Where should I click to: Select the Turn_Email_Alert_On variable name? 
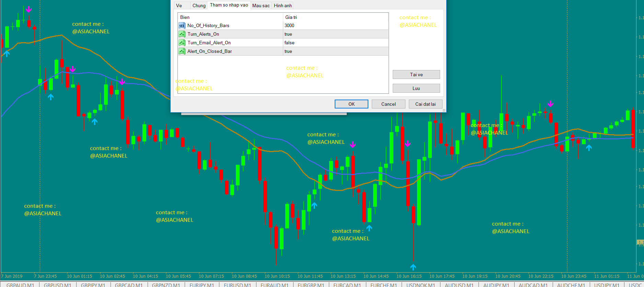(x=209, y=43)
